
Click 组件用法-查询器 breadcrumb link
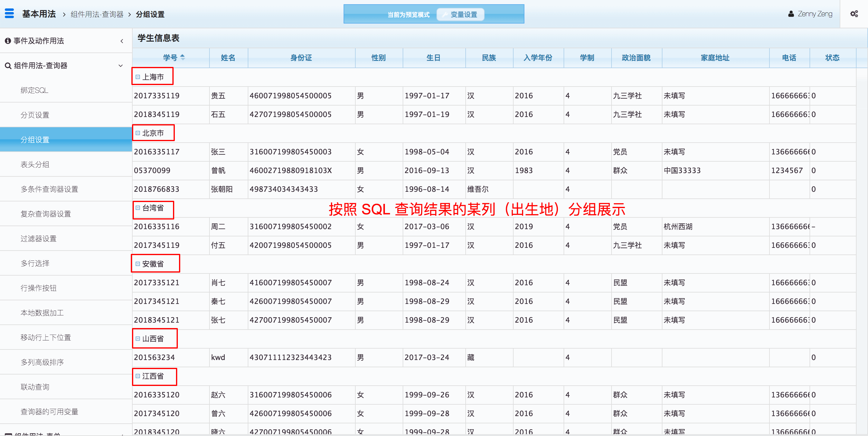click(97, 14)
